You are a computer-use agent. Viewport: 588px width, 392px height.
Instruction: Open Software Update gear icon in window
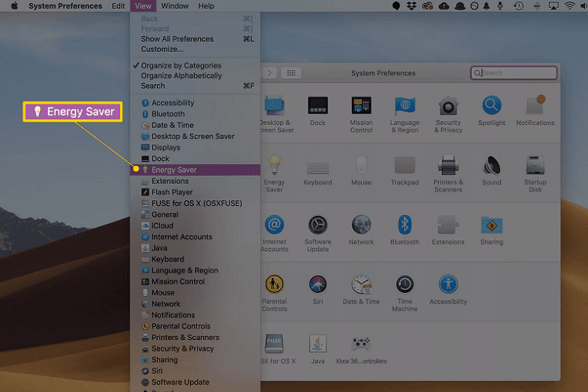[x=318, y=225]
